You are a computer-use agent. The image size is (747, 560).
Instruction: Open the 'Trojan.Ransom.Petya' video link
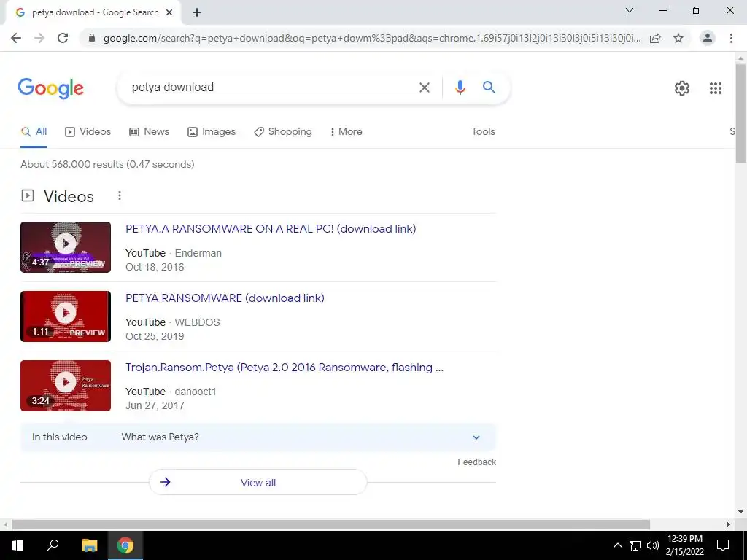point(285,367)
